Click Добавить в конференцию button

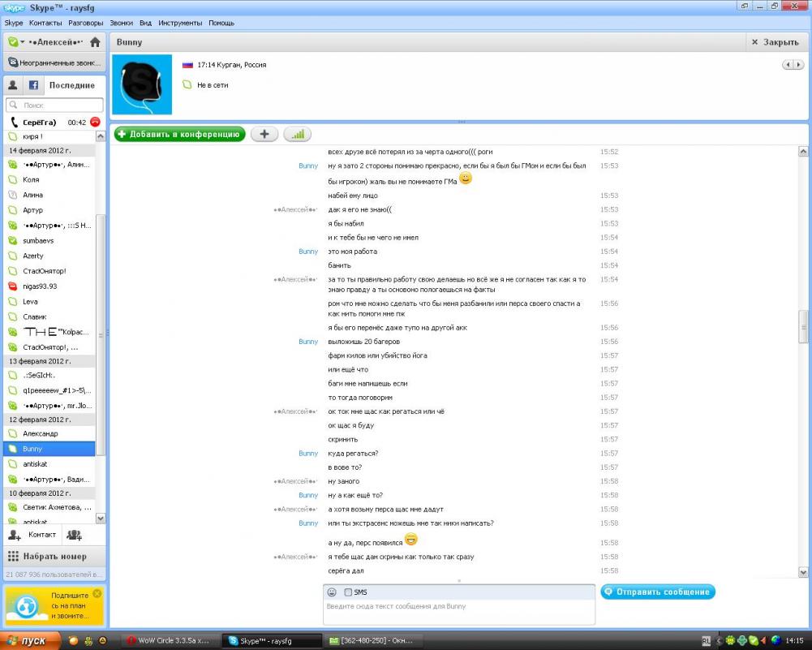tap(179, 135)
